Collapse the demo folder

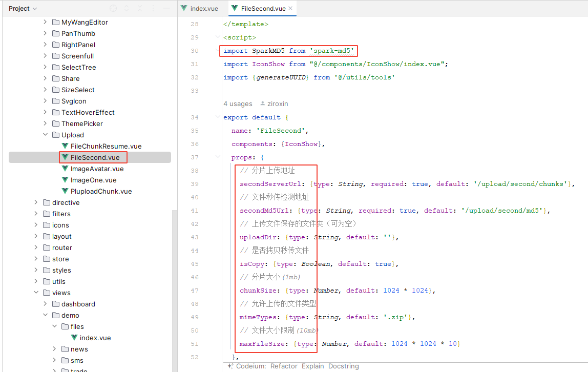(45, 315)
